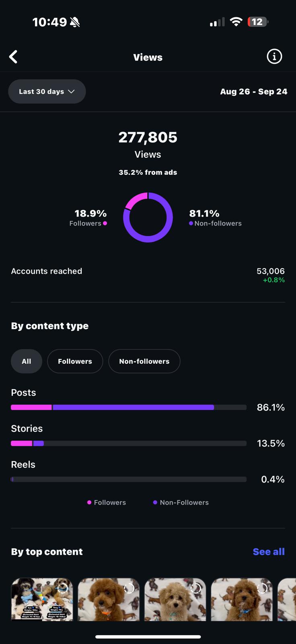Tap the back arrow icon
Viewport: 296px width, 644px height.
[13, 57]
